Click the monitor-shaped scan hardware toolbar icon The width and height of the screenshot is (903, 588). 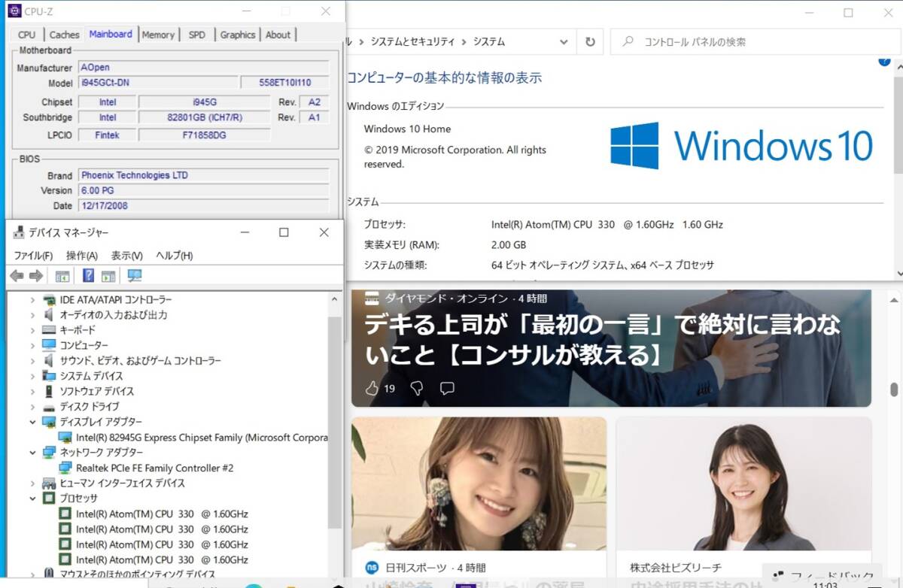[135, 276]
